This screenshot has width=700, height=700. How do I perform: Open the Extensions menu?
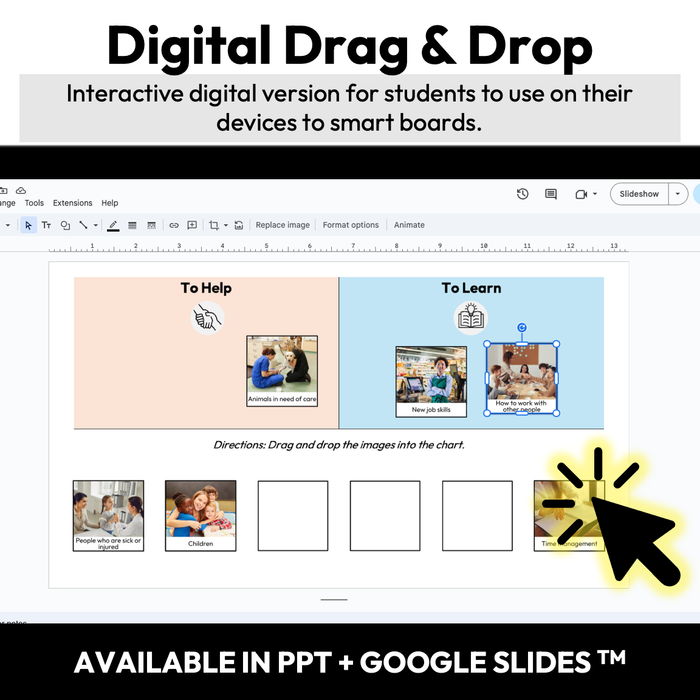click(x=72, y=203)
